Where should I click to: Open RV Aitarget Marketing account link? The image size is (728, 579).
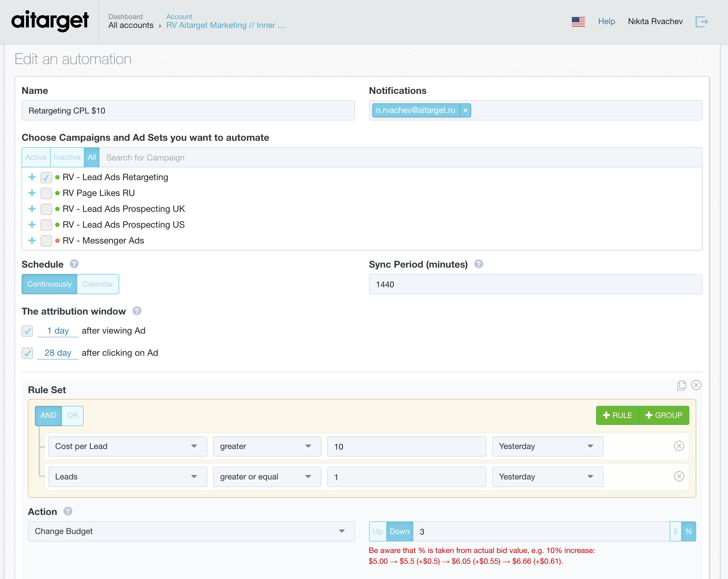225,25
